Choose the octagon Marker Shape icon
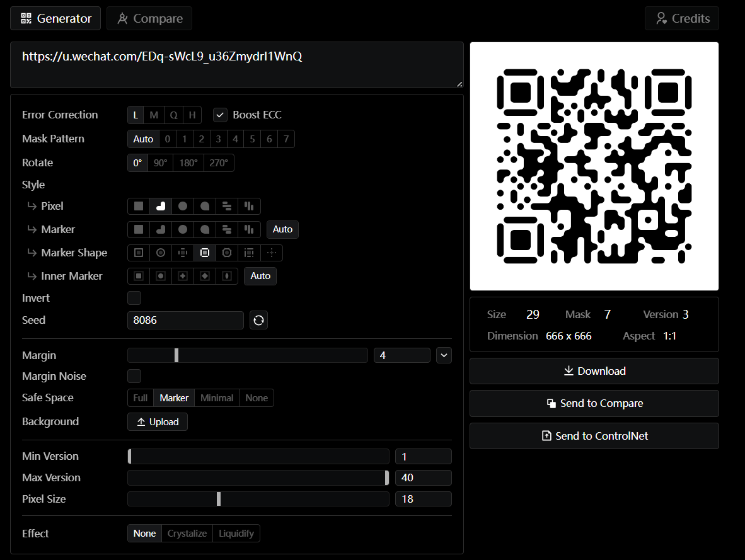This screenshot has height=560, width=745. 227,253
